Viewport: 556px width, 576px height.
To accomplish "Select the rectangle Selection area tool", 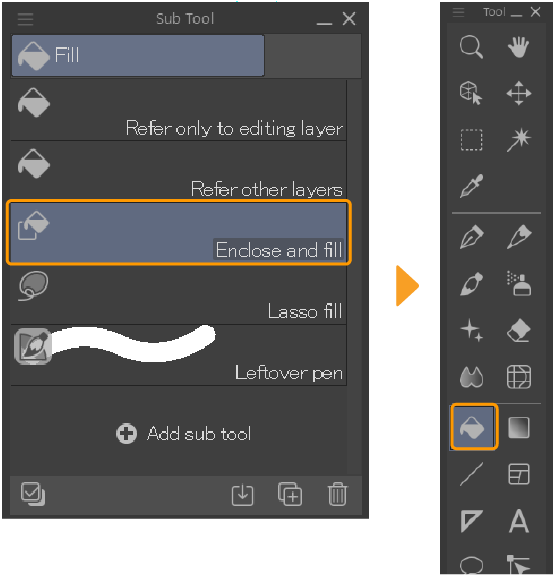I will [472, 140].
